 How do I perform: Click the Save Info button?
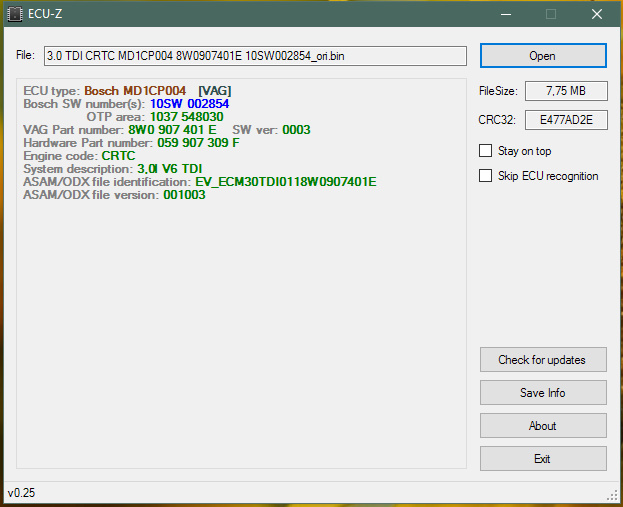pyautogui.click(x=543, y=393)
